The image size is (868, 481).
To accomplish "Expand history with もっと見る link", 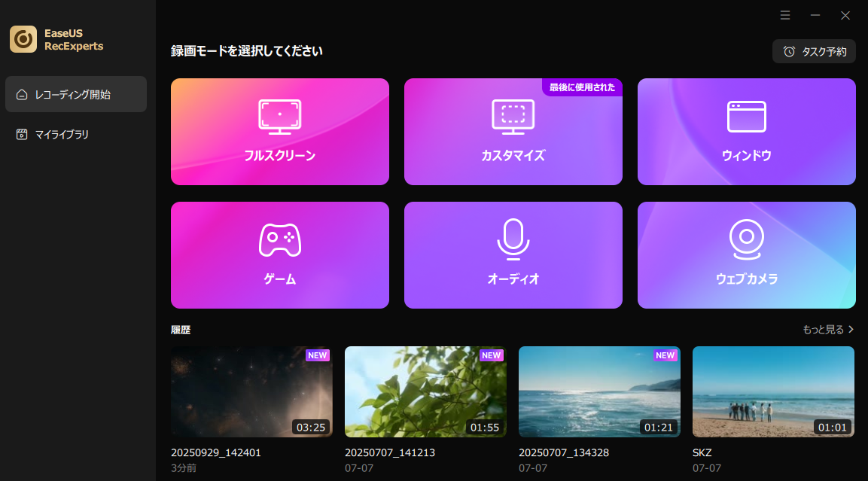I will pos(828,330).
